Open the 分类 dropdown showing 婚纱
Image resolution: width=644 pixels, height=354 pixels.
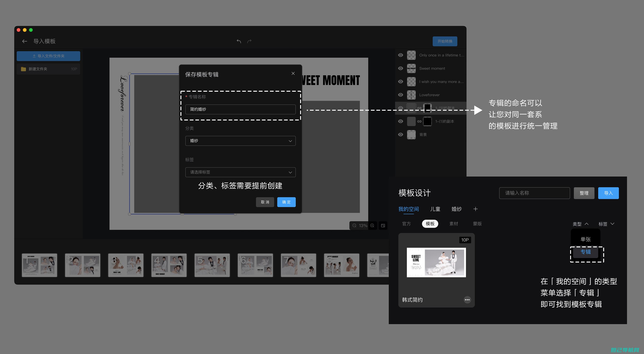click(240, 141)
